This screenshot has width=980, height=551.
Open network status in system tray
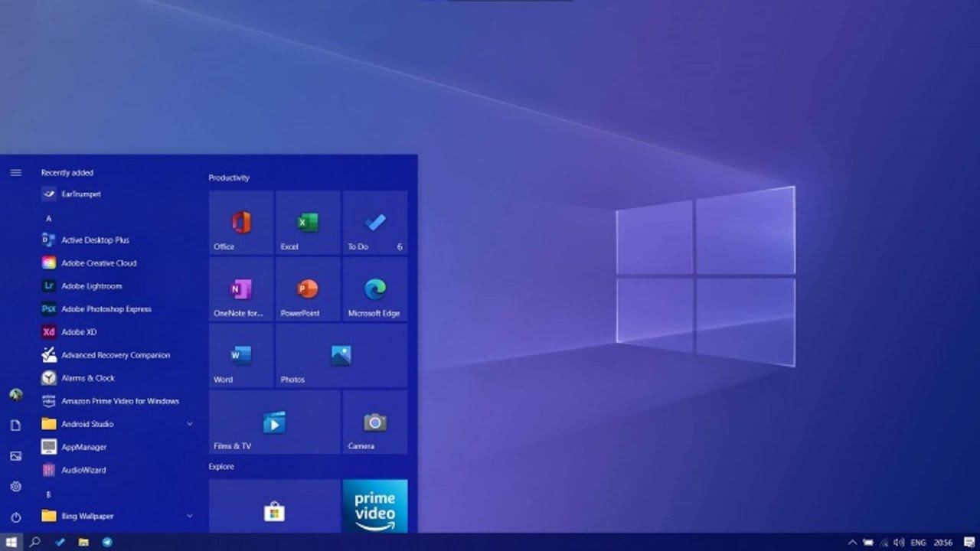pos(884,543)
